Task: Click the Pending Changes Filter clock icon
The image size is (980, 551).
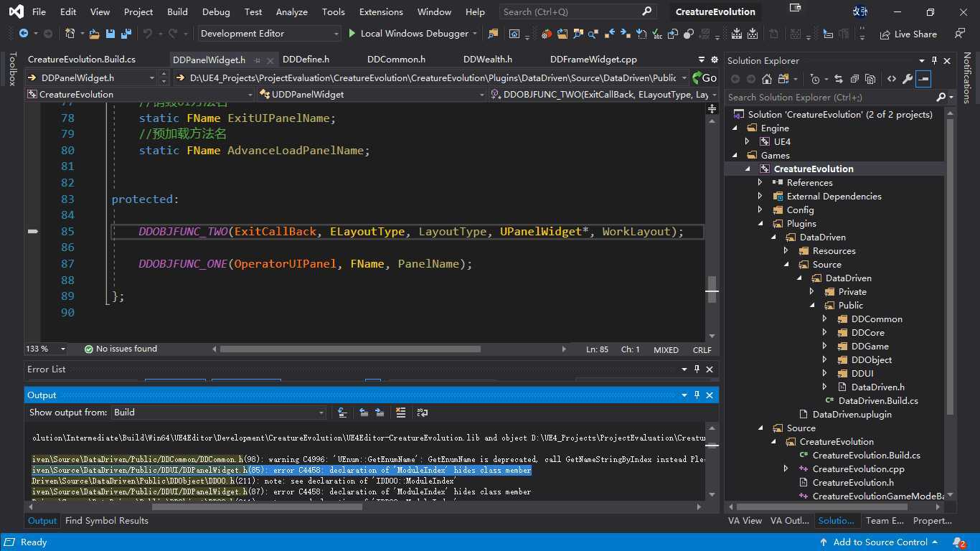Action: coord(814,79)
